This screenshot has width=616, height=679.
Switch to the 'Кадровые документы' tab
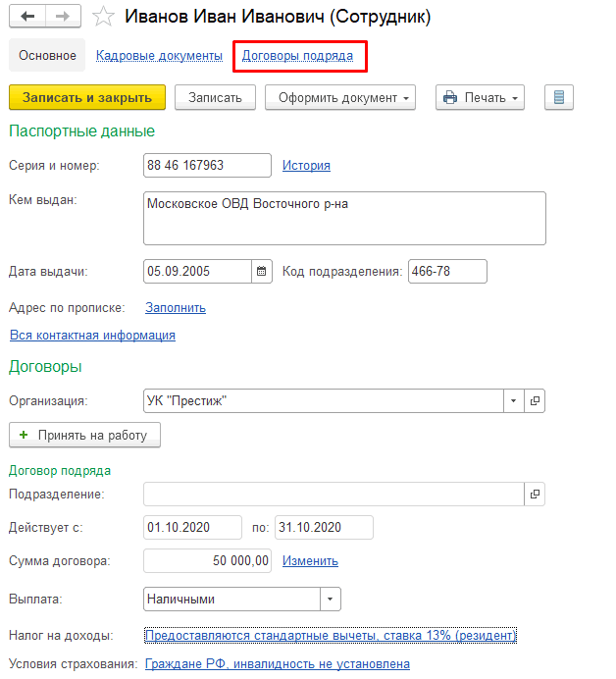click(159, 56)
